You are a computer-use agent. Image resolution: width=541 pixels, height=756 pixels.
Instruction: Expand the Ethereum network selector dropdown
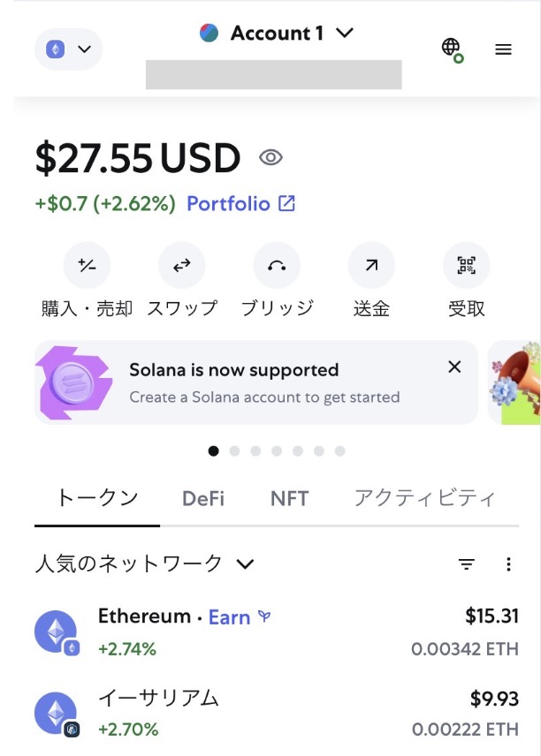pyautogui.click(x=69, y=49)
